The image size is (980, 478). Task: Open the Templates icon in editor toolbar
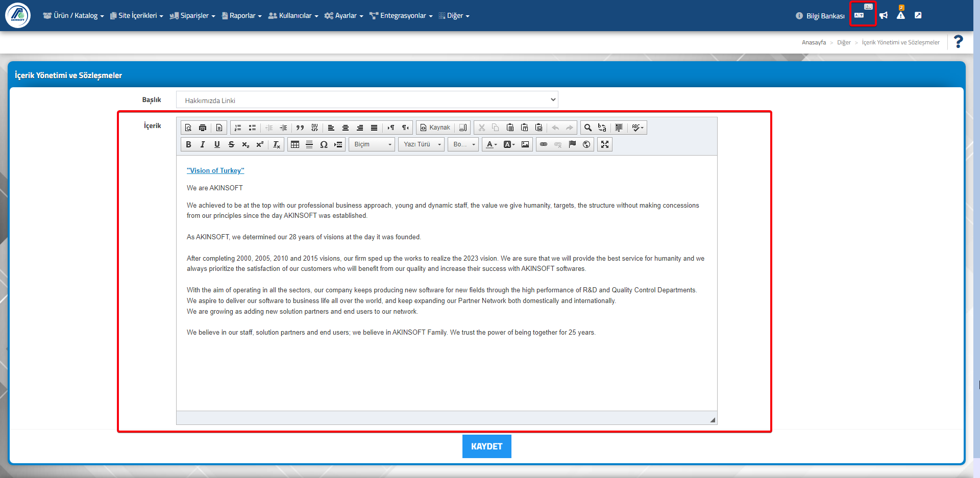(x=219, y=128)
